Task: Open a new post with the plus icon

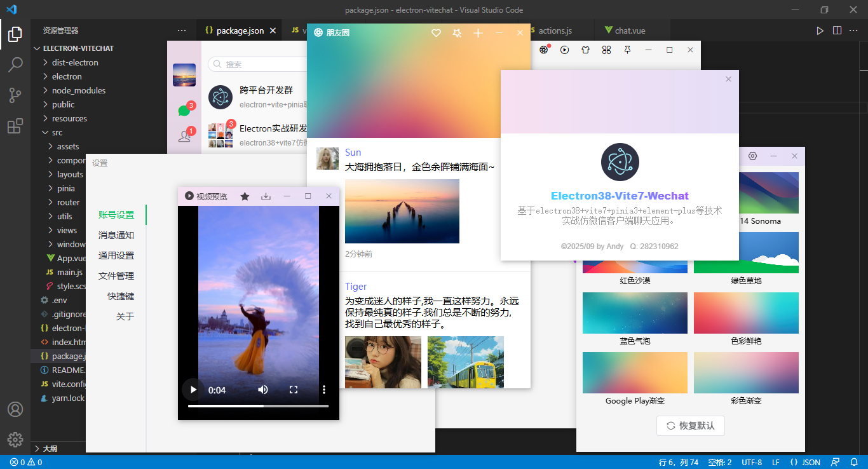Action: pyautogui.click(x=478, y=32)
